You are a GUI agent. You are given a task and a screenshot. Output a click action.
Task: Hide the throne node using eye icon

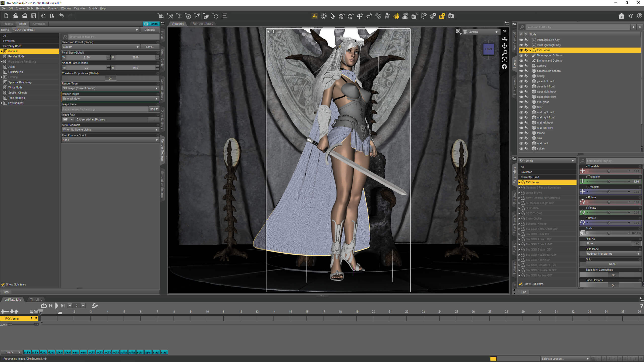[x=521, y=133]
